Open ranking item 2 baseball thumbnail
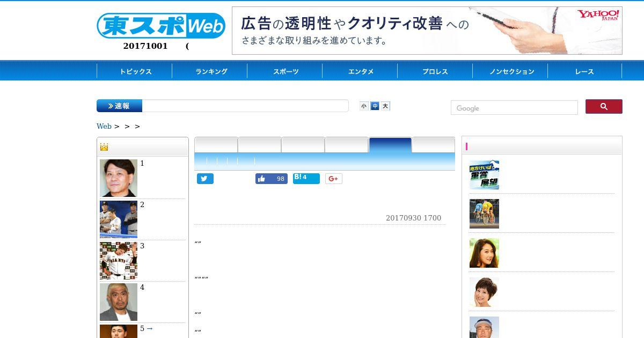The width and height of the screenshot is (644, 338). tap(119, 219)
